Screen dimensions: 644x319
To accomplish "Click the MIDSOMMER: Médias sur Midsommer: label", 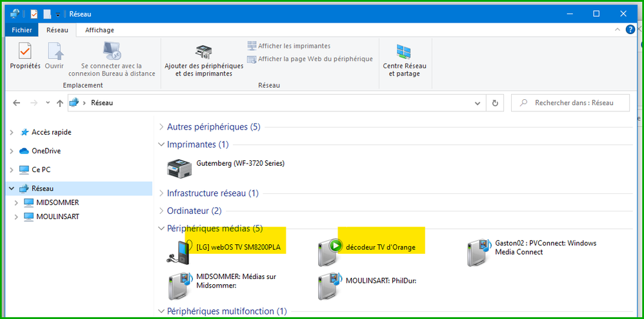I will tap(236, 281).
